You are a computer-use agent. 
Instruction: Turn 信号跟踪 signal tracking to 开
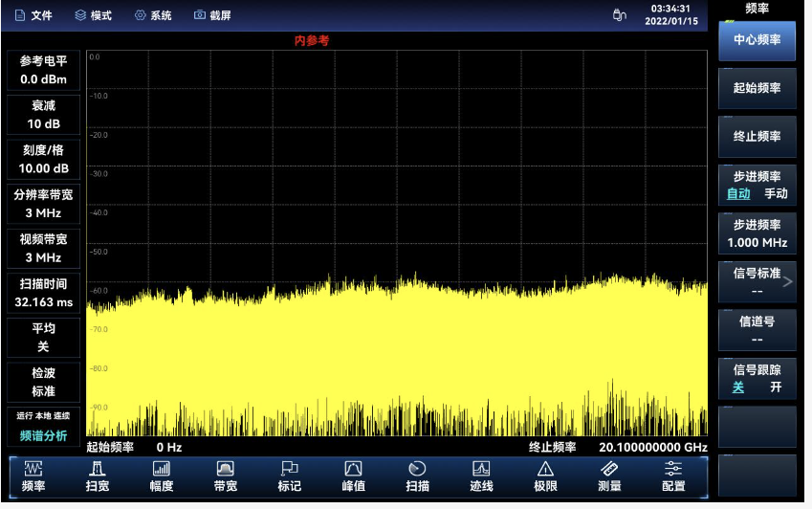(x=776, y=387)
